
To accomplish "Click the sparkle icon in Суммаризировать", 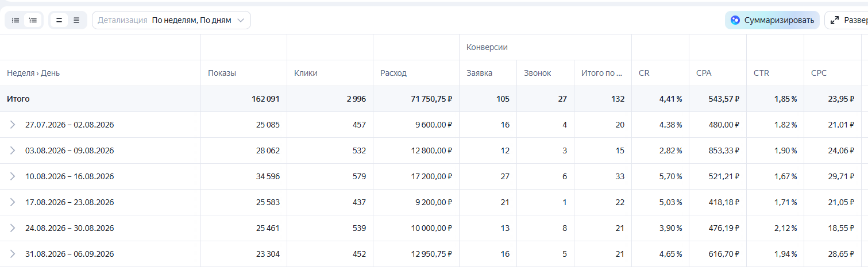I will (x=735, y=20).
